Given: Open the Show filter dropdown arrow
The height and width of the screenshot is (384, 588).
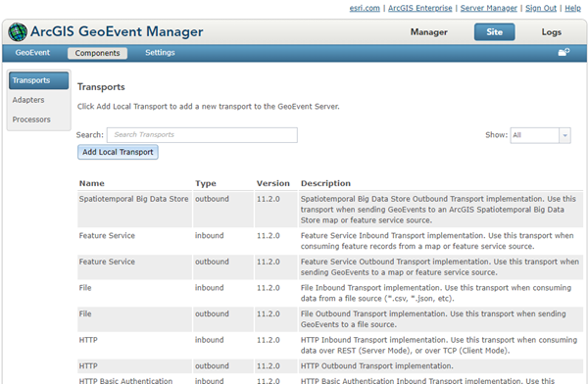Looking at the screenshot, I should pos(564,135).
